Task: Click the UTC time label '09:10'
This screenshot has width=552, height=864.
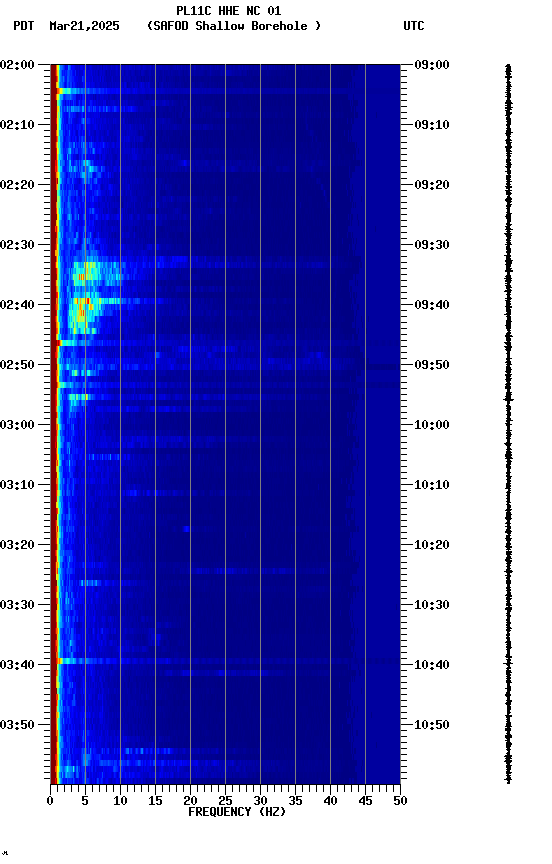Action: tap(432, 125)
